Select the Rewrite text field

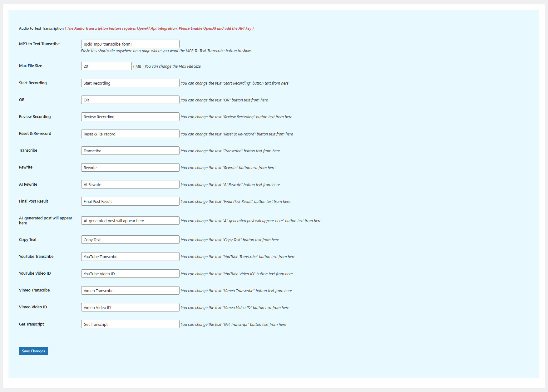click(x=130, y=168)
